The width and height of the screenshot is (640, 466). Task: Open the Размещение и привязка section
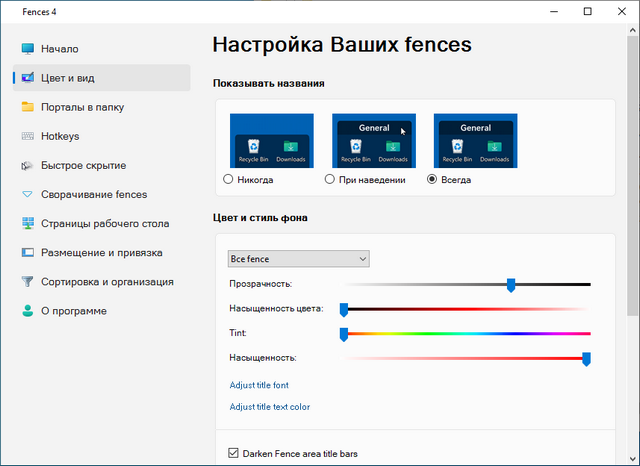click(101, 253)
